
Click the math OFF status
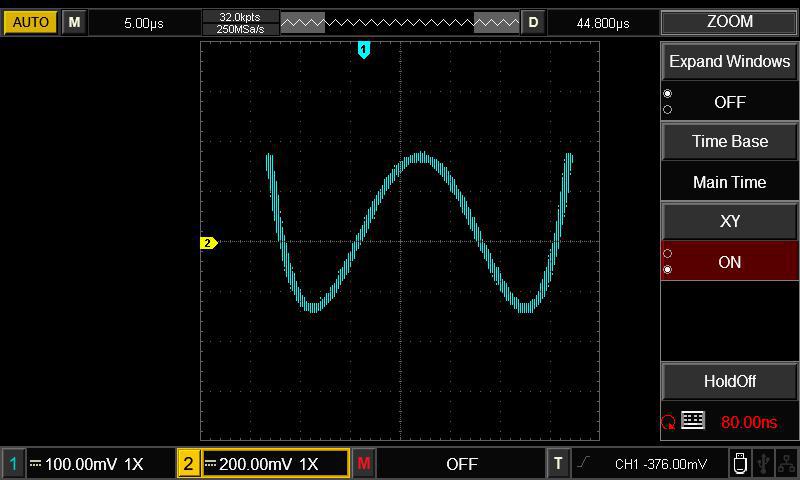coord(462,464)
